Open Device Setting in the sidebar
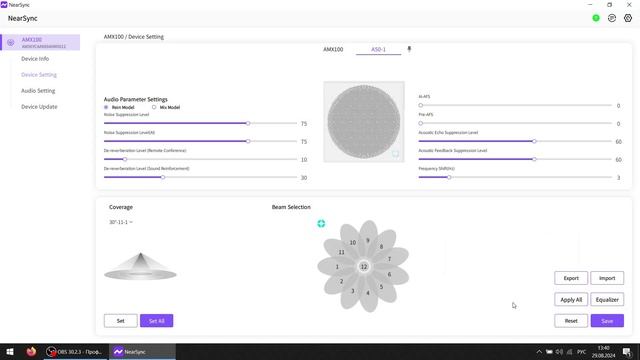Image resolution: width=640 pixels, height=360 pixels. [39, 75]
